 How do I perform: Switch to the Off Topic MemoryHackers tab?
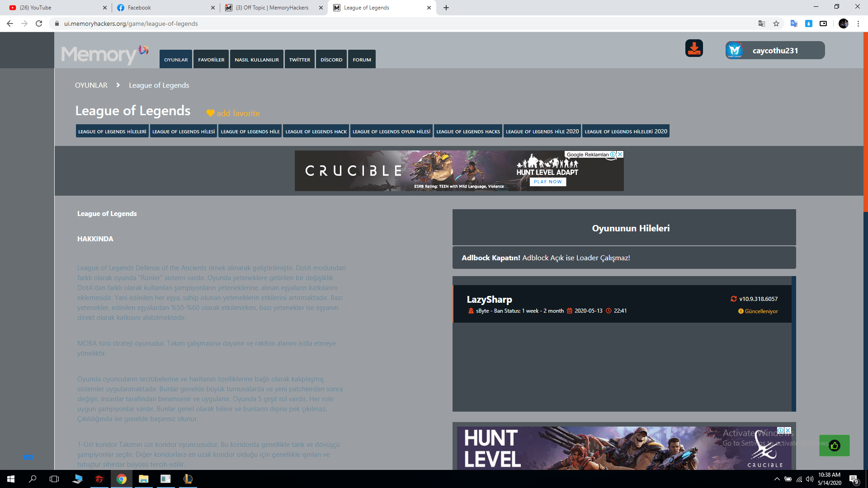(x=274, y=8)
